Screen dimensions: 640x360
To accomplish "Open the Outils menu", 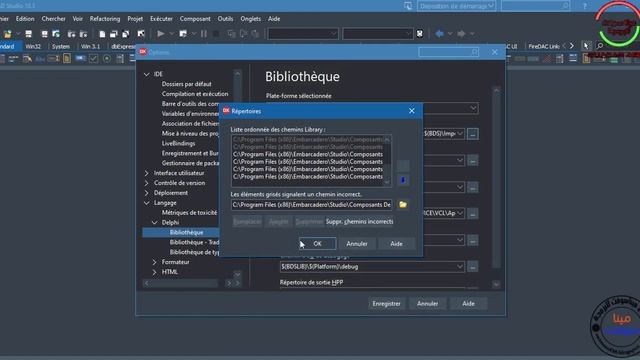I will point(225,19).
